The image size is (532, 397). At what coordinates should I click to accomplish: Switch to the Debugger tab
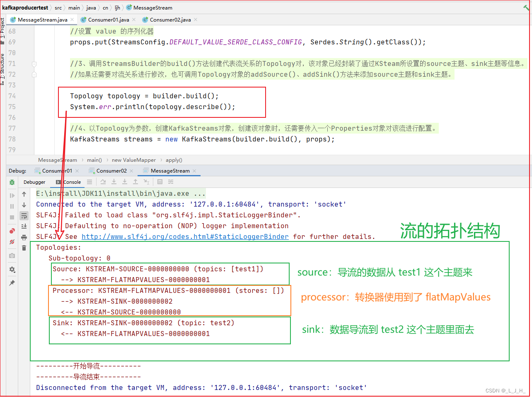pyautogui.click(x=34, y=182)
